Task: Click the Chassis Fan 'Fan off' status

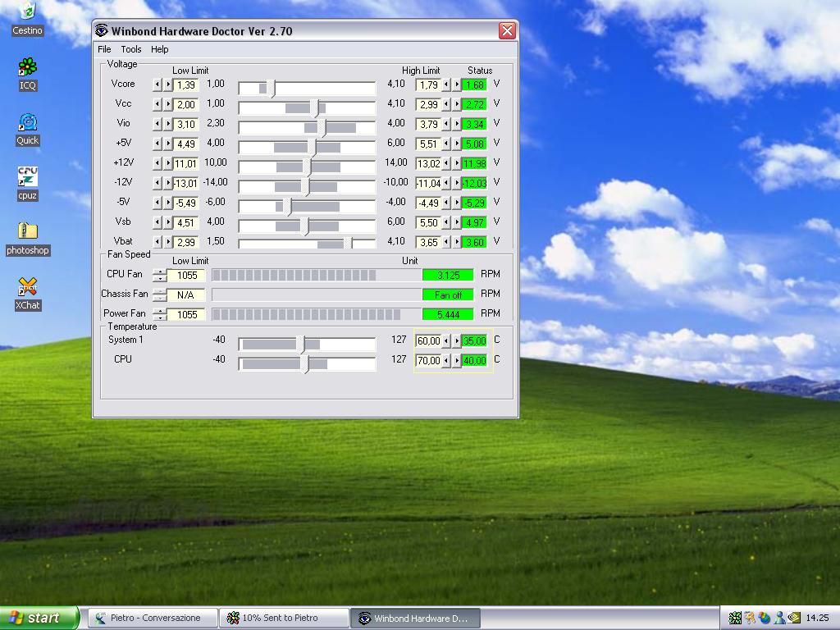Action: pos(448,294)
